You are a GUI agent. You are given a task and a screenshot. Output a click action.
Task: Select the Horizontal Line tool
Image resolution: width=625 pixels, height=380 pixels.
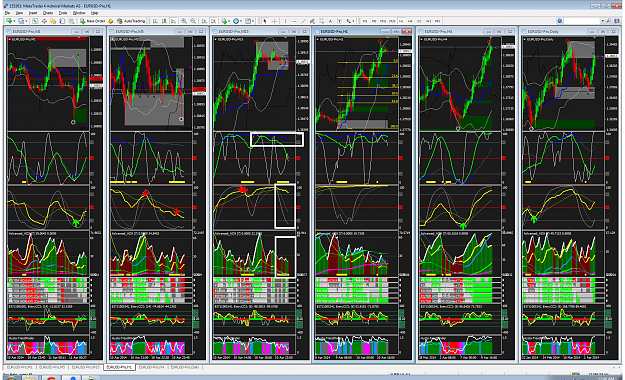(x=294, y=21)
